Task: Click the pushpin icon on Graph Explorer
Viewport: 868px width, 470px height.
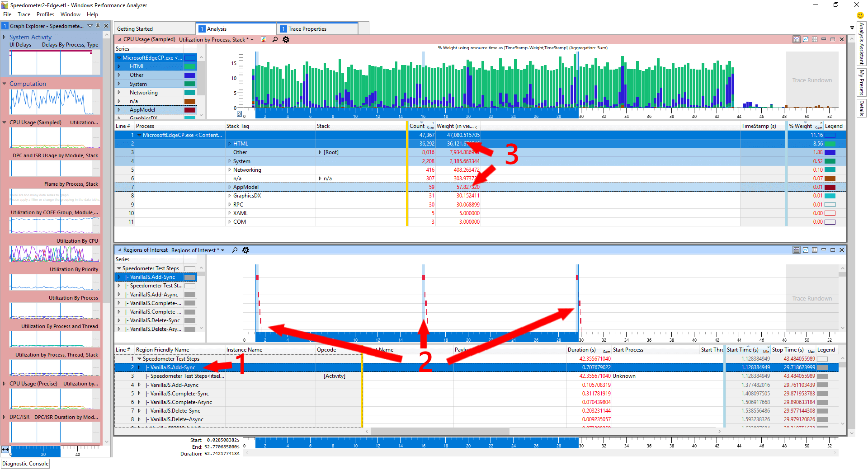Action: click(98, 26)
